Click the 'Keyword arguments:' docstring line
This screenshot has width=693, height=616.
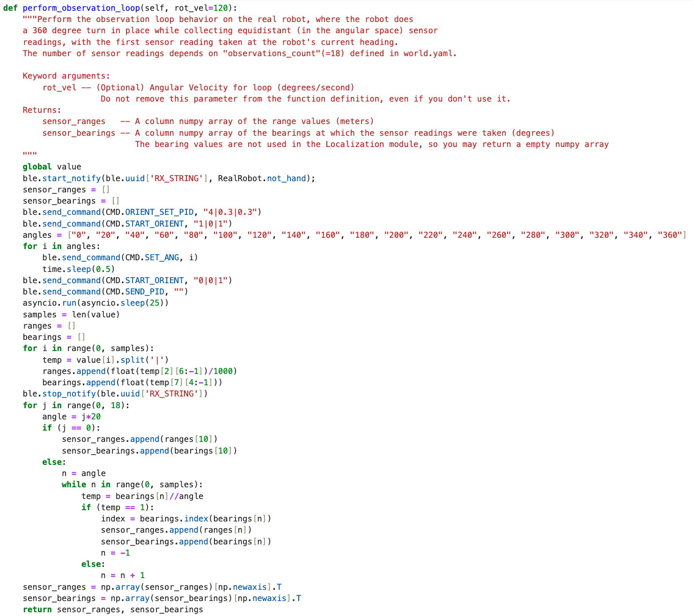click(x=66, y=76)
